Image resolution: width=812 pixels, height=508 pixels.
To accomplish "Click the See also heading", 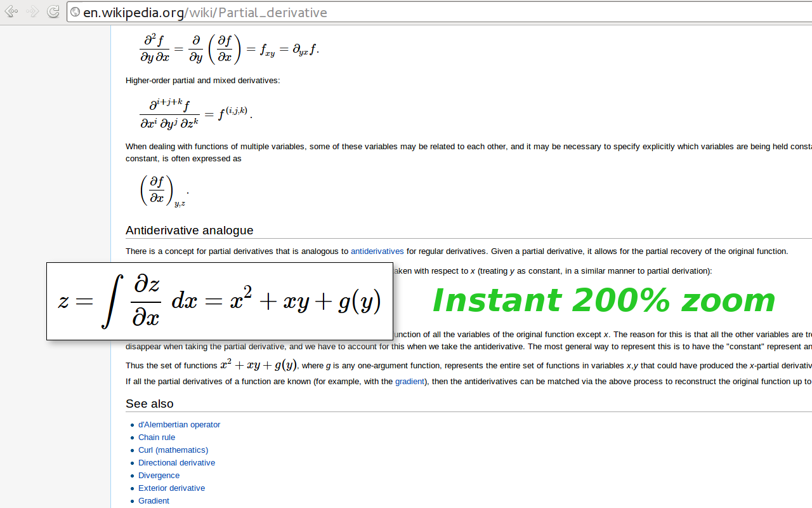I will tap(149, 404).
